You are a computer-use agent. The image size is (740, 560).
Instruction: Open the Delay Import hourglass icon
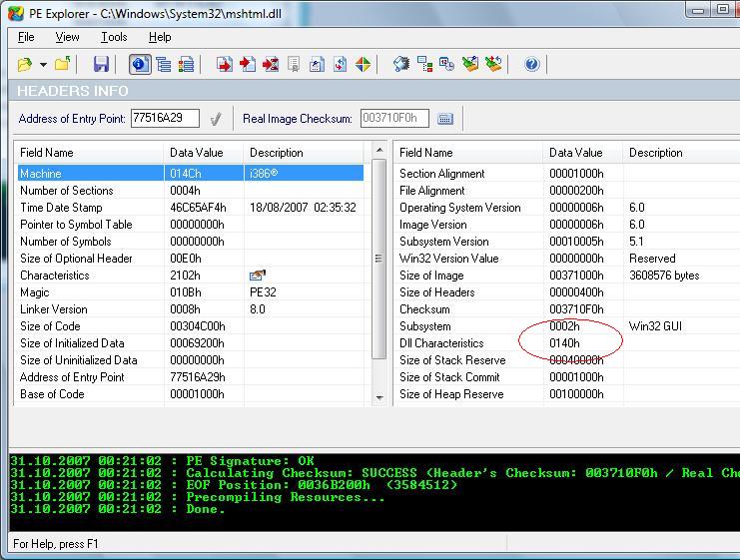tap(271, 64)
